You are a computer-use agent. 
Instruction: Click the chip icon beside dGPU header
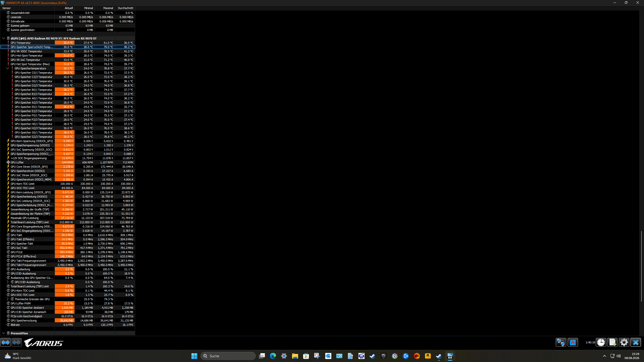tap(8, 38)
